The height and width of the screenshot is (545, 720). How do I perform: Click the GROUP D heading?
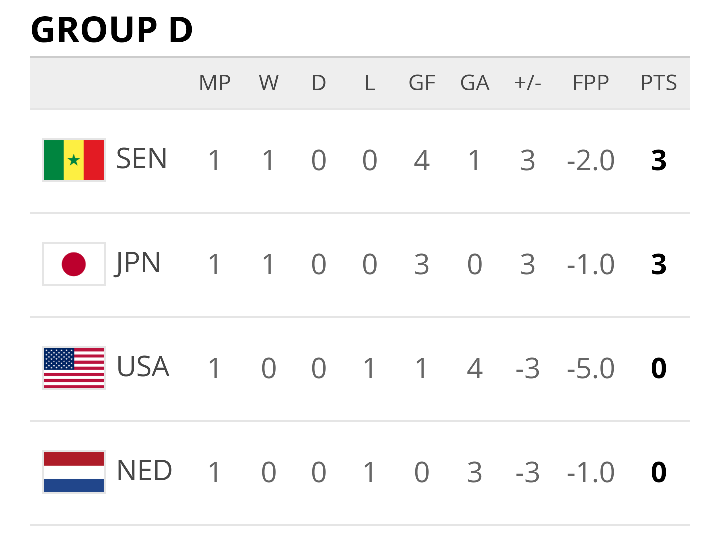pyautogui.click(x=112, y=30)
